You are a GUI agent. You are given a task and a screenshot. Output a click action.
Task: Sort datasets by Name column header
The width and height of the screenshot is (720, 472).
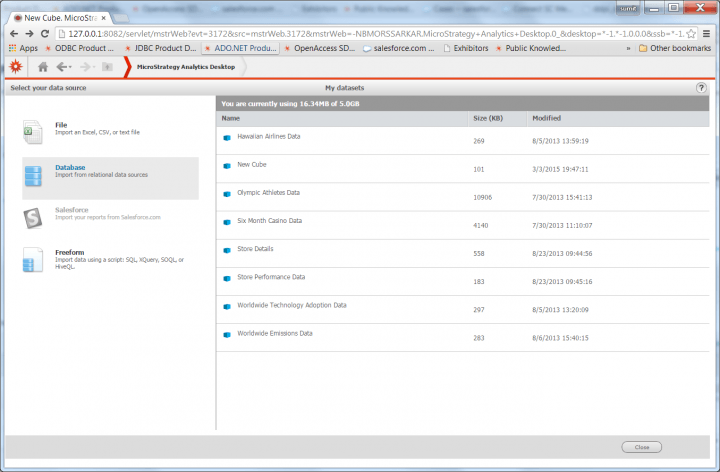pyautogui.click(x=231, y=118)
